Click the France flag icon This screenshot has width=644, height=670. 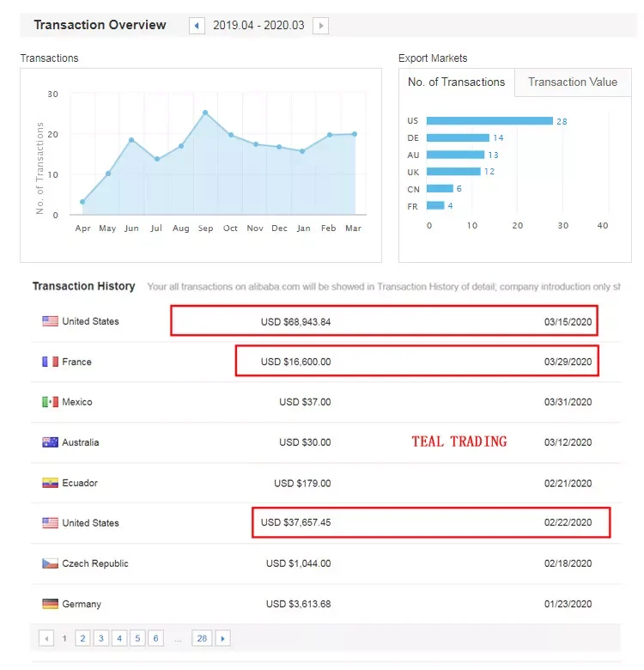[50, 362]
